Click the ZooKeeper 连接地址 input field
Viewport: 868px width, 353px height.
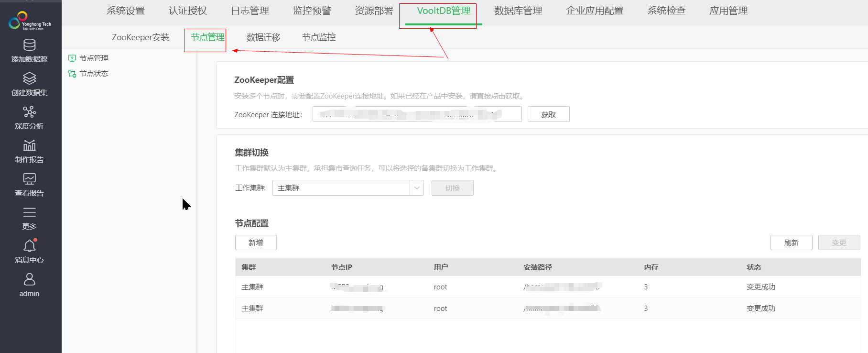click(x=417, y=114)
